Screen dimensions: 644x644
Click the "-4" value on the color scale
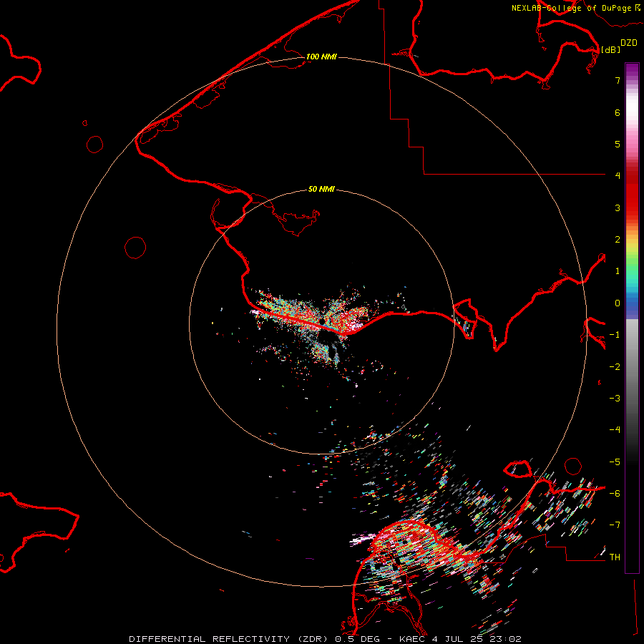pos(615,430)
